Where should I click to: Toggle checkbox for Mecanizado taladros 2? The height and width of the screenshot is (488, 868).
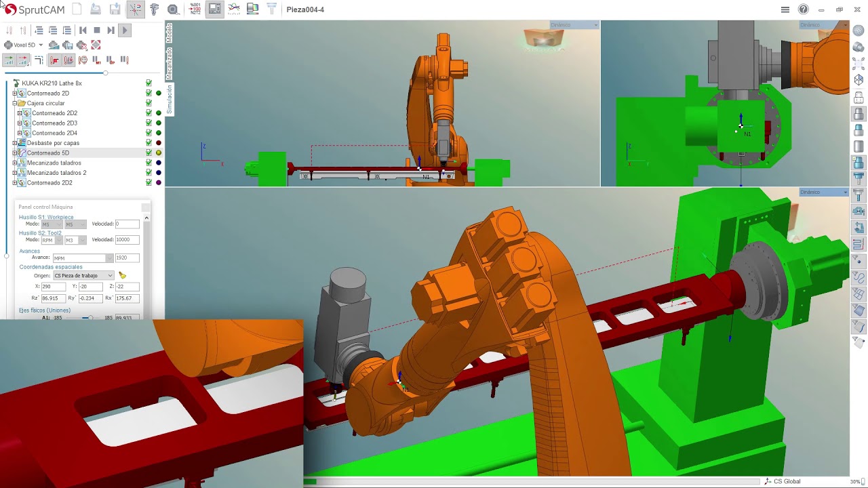coord(149,173)
